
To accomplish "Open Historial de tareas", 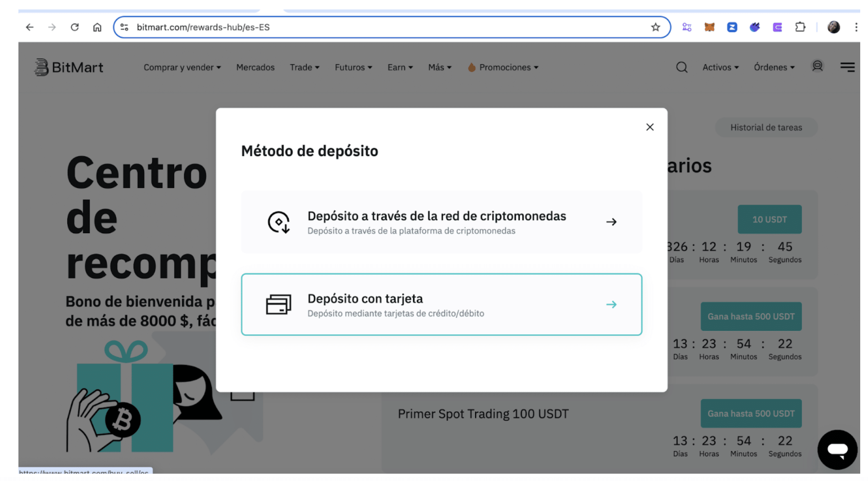I will pyautogui.click(x=766, y=127).
